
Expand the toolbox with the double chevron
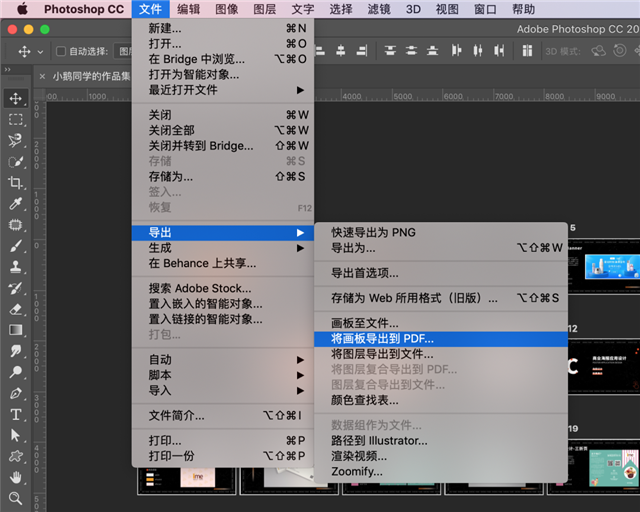tap(7, 69)
